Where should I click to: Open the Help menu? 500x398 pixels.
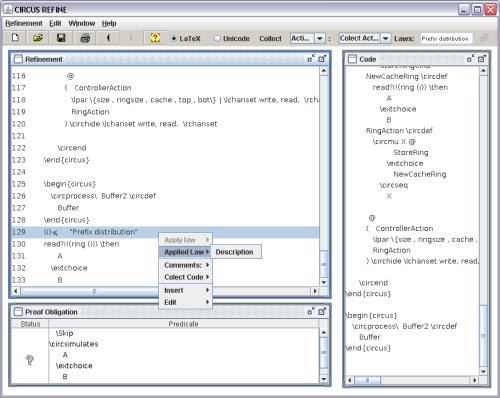109,23
